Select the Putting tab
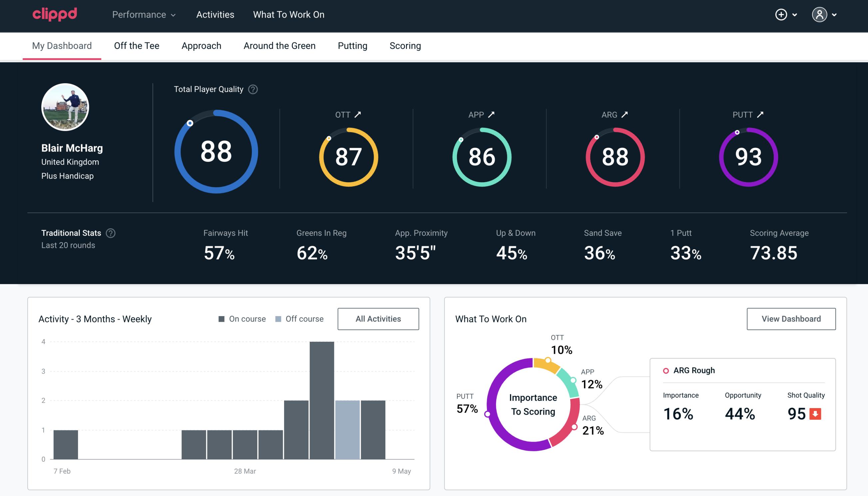The image size is (868, 496). pyautogui.click(x=352, y=46)
